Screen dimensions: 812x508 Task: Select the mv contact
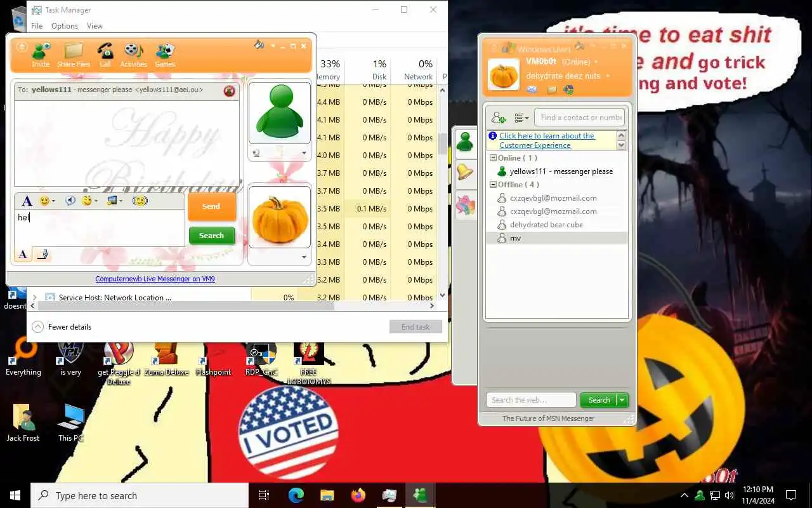pos(557,238)
